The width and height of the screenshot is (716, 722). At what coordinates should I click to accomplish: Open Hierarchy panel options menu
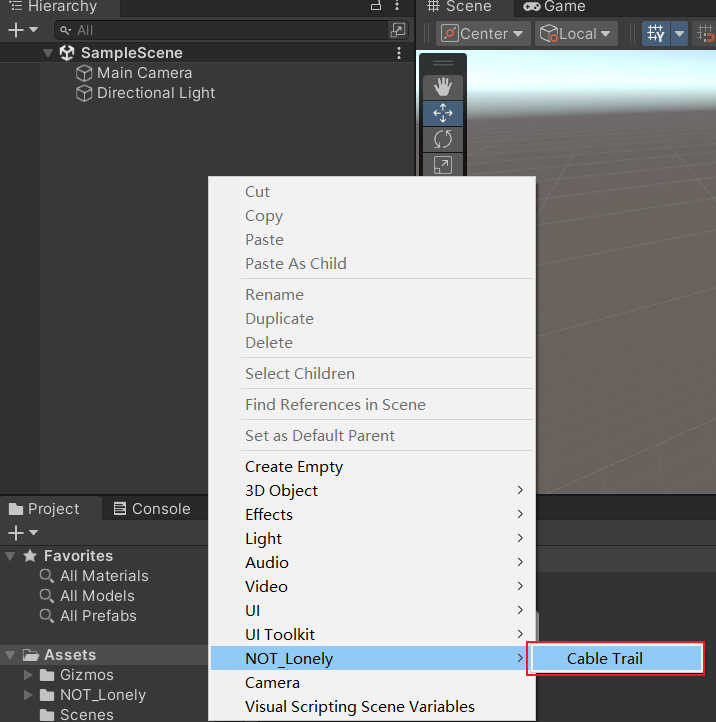(397, 6)
